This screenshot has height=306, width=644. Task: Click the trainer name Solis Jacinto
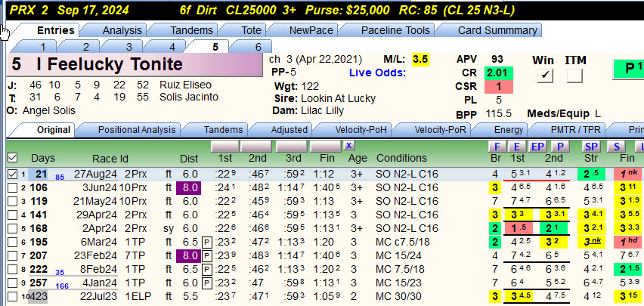coord(189,97)
